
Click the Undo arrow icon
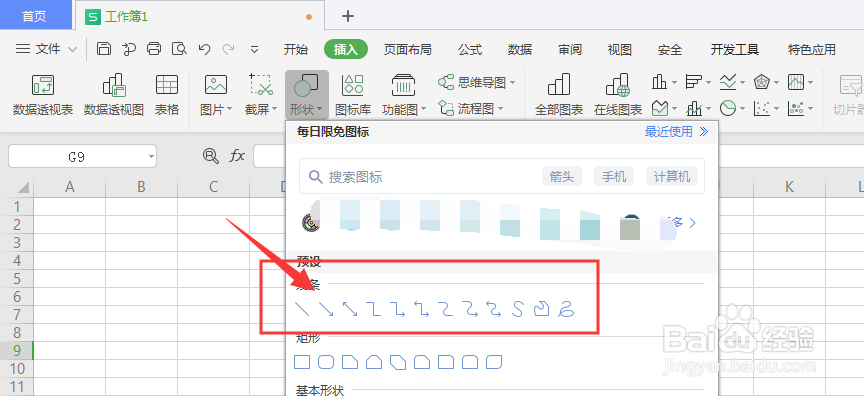click(x=204, y=49)
